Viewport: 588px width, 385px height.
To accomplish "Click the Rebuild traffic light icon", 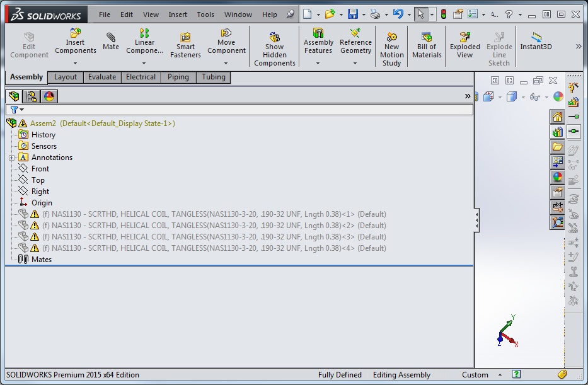I will tap(444, 14).
